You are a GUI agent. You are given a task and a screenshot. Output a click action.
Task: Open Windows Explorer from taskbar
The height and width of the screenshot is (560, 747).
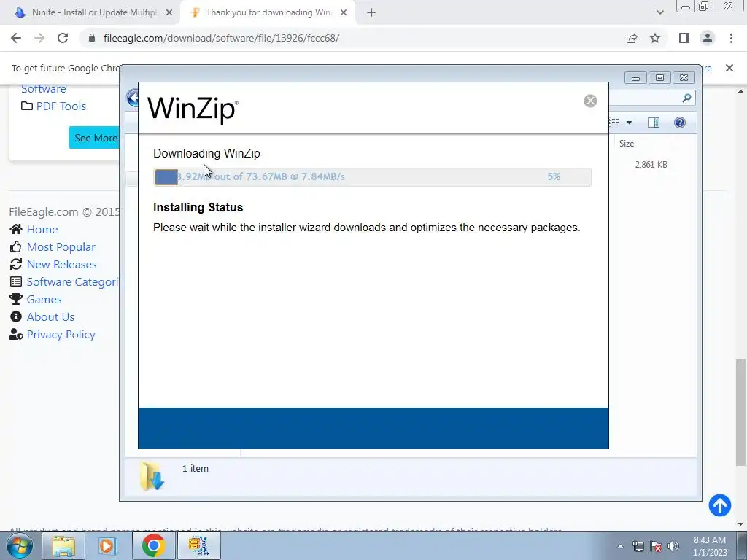coord(63,545)
